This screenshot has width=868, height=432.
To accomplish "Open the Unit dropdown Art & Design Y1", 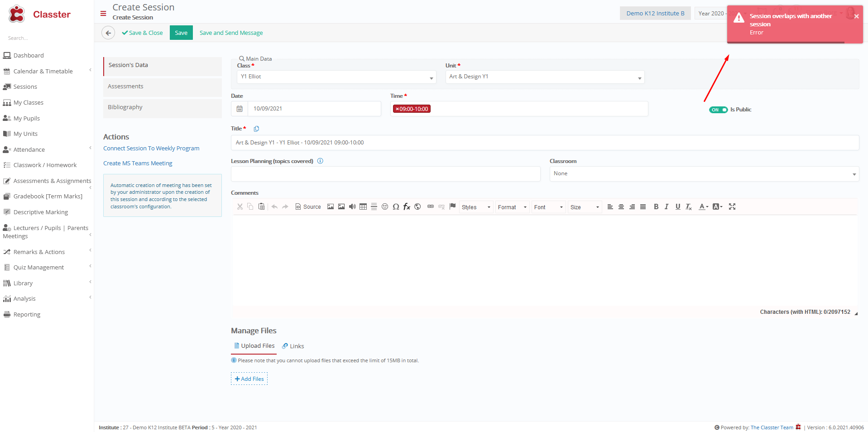I will pos(545,77).
